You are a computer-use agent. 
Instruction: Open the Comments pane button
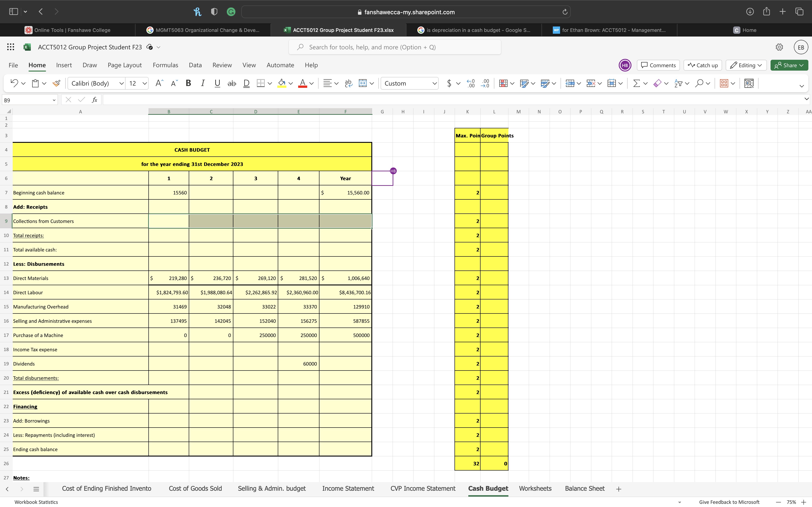coord(658,65)
